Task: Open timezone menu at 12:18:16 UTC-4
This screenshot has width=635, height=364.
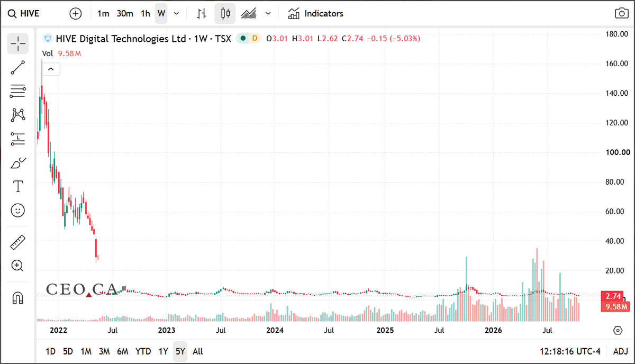Action: pos(570,351)
